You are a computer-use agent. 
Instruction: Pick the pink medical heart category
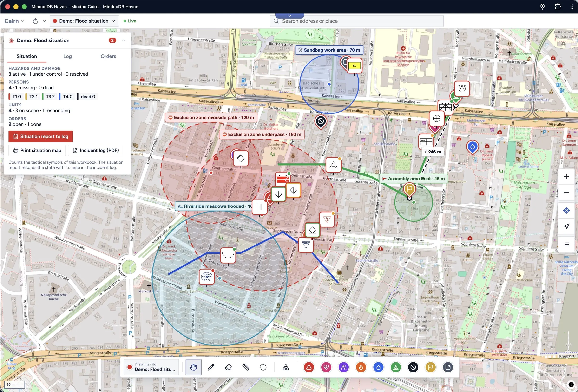(326, 367)
